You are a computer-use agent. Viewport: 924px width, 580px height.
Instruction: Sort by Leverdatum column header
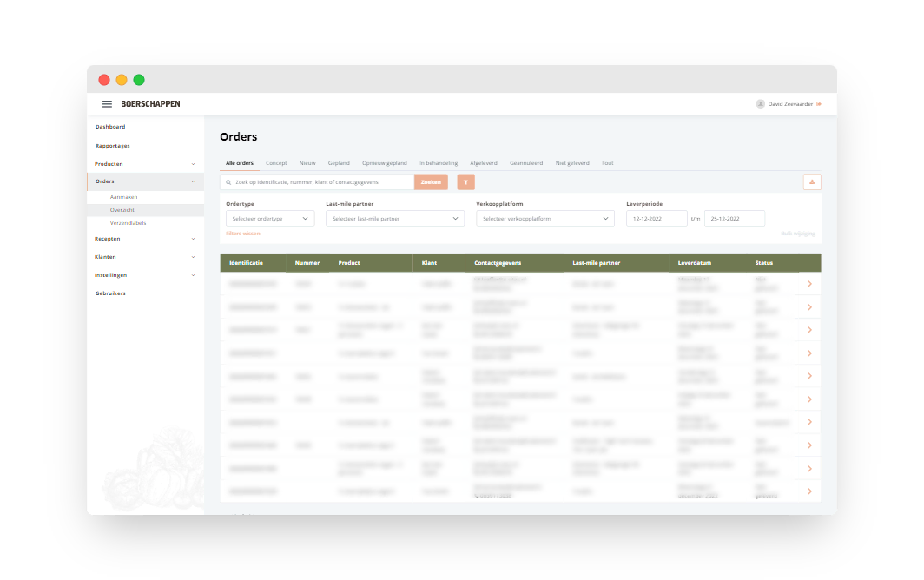click(694, 263)
